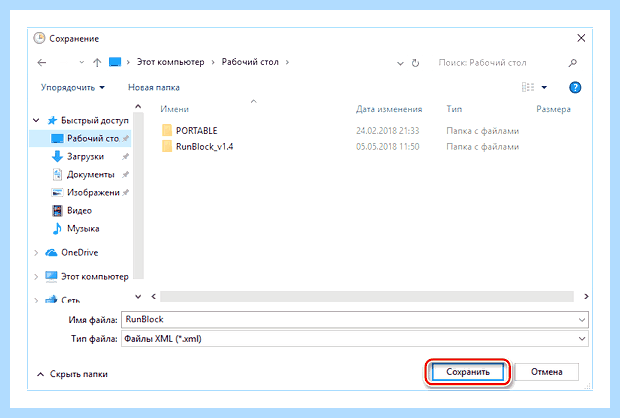The height and width of the screenshot is (418, 620).
Task: Expand the chevron after 'Рабочий стол' breadcrumb
Action: [x=287, y=62]
